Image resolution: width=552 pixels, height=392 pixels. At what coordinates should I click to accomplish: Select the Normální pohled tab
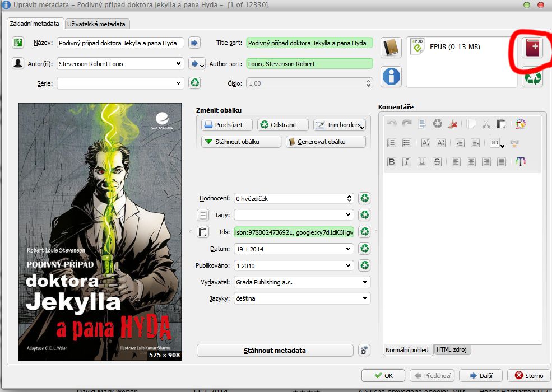pos(407,350)
